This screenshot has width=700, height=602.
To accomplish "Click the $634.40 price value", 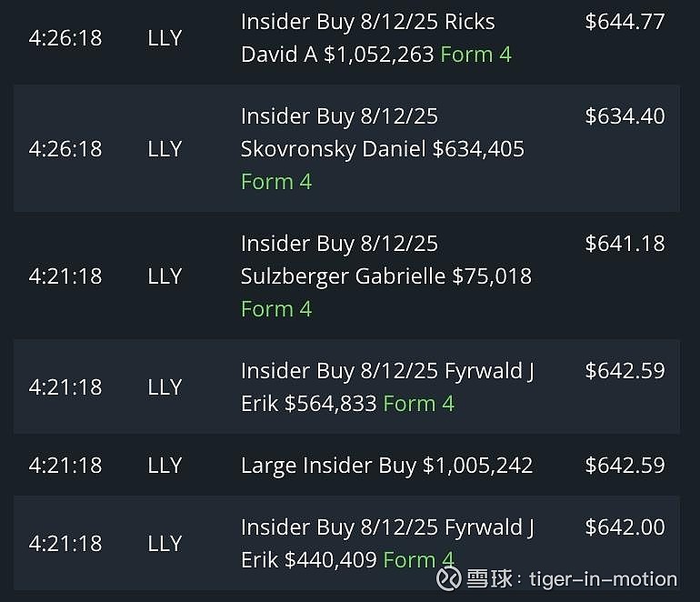I will (625, 116).
